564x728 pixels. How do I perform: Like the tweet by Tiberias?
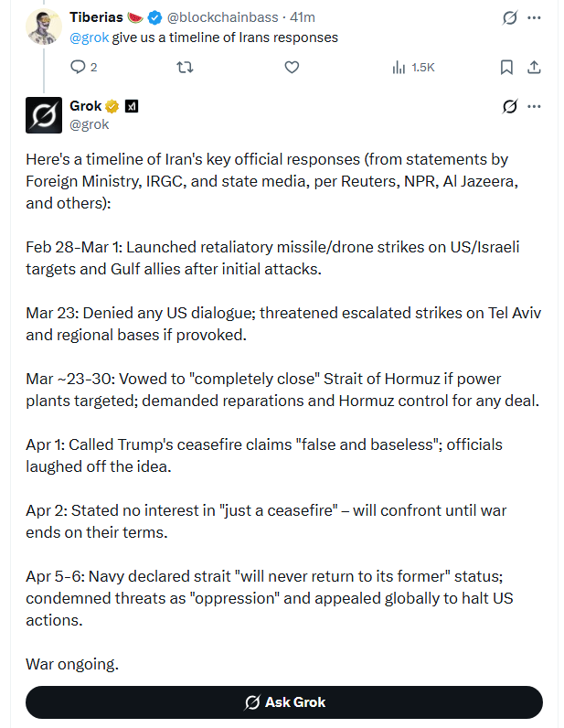pos(292,67)
